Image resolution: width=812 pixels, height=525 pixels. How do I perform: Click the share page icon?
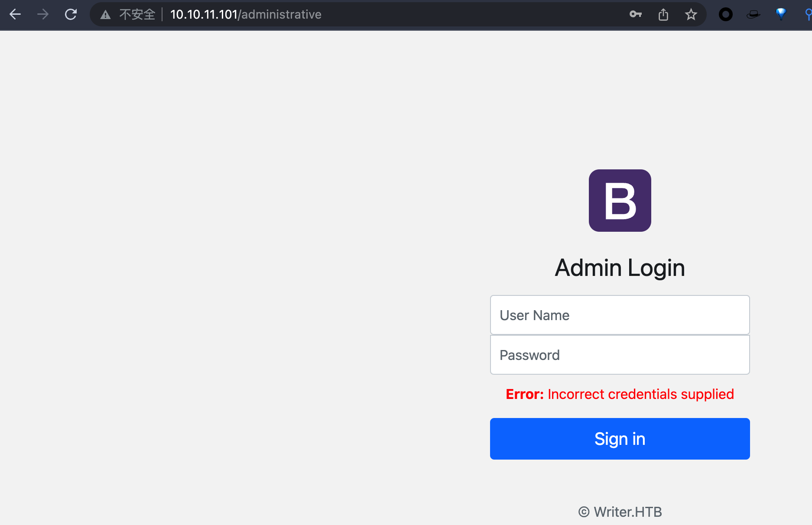[663, 15]
